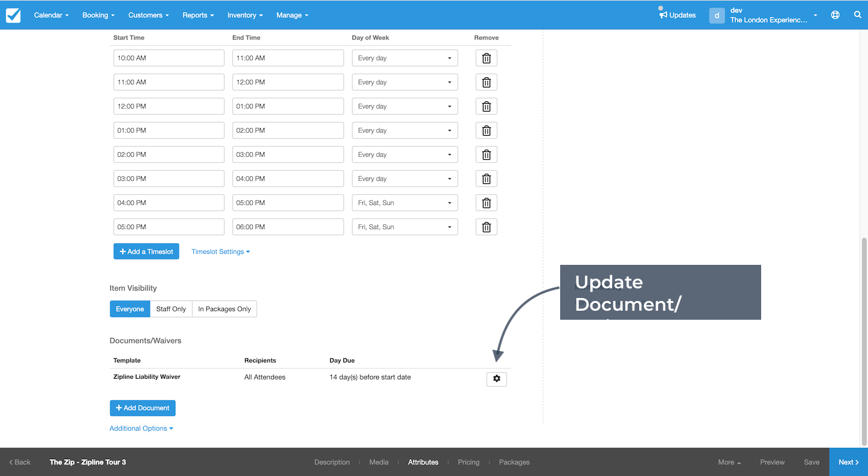
Task: Click Add a Timeslot button
Action: point(146,252)
